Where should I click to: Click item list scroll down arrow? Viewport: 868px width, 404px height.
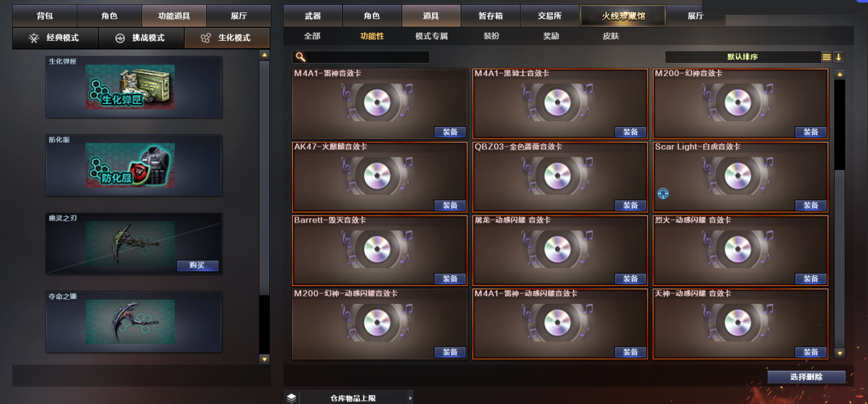[x=839, y=353]
